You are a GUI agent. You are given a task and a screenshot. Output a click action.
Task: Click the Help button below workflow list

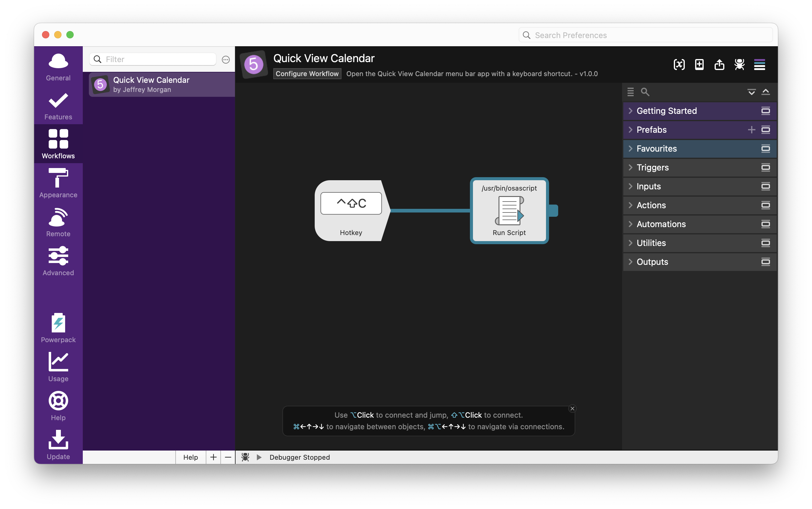pos(191,457)
